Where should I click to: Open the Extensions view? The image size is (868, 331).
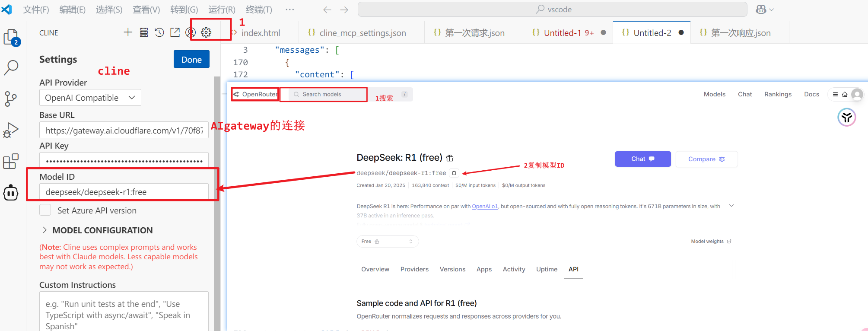click(11, 161)
